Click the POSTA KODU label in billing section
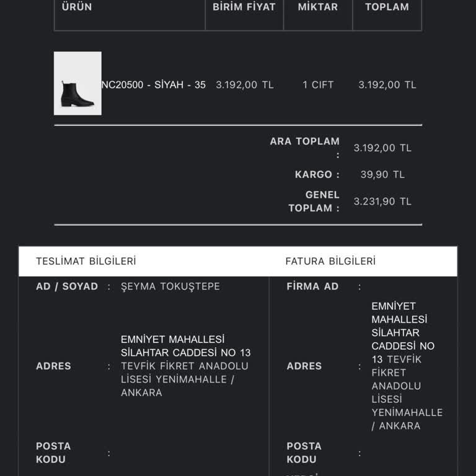Screen dimensions: 476x476 click(304, 452)
